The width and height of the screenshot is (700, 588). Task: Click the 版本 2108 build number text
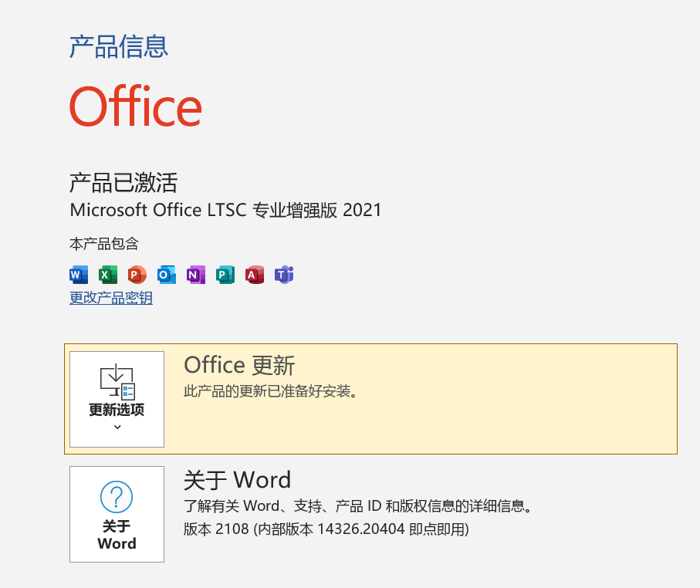coord(326,529)
